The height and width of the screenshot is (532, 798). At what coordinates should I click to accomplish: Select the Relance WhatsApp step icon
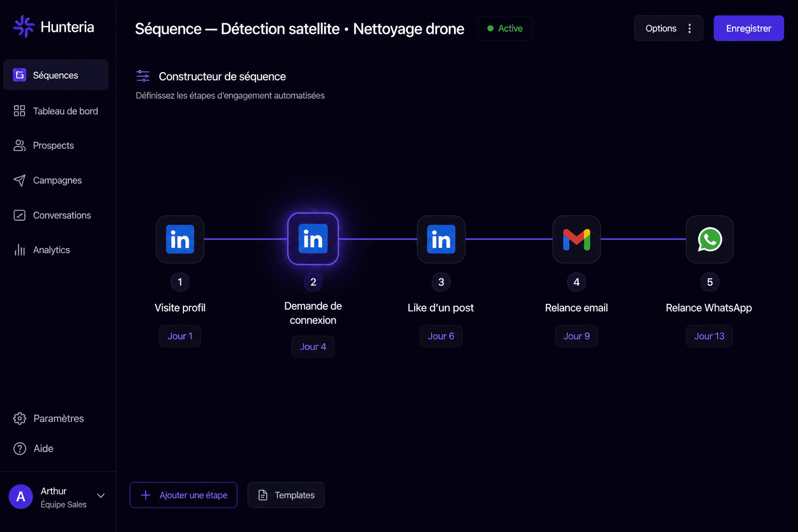click(x=710, y=240)
